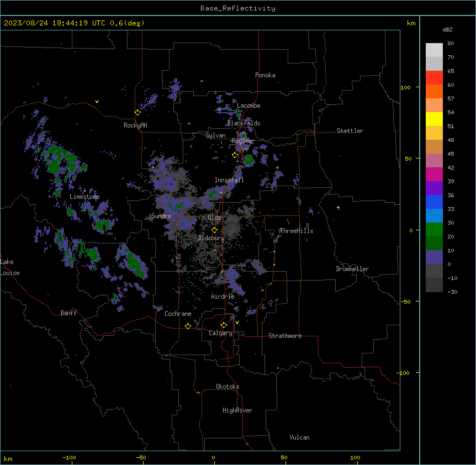Select the Drumheller label
476x465 pixels.
352,269
